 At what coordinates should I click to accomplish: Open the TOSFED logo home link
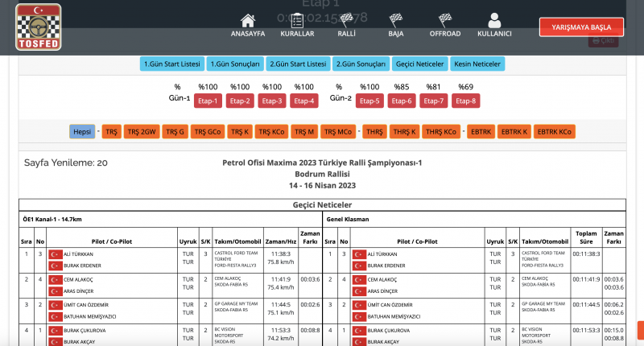click(x=39, y=27)
